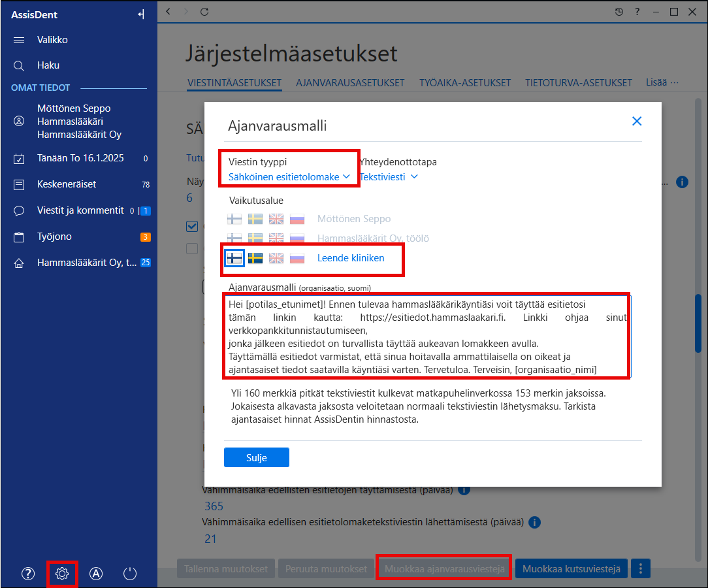Open the history clock icon in title bar
Image resolution: width=708 pixels, height=588 pixels.
tap(619, 12)
